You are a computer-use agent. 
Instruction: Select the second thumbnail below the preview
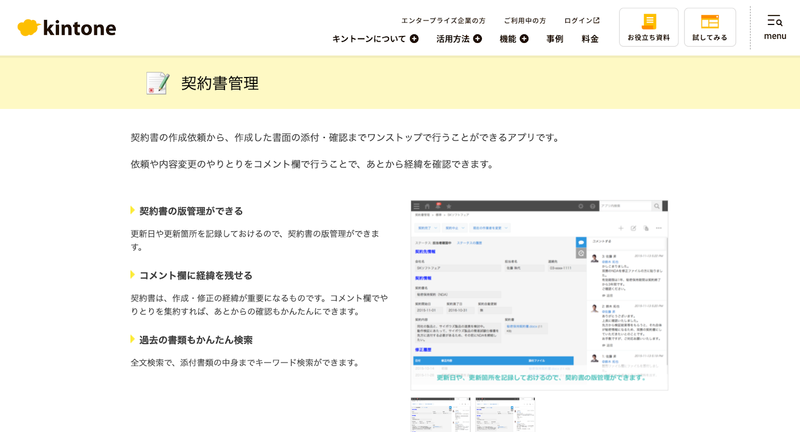click(505, 415)
